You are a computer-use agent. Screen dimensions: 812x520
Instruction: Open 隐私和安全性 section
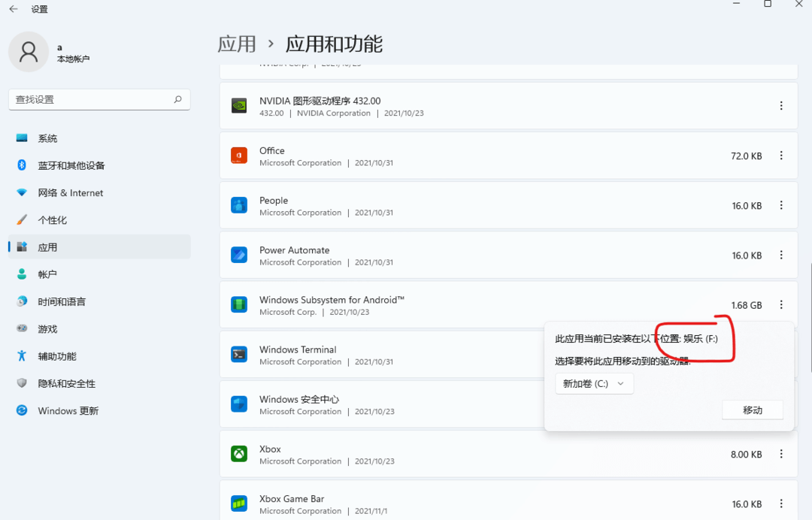pyautogui.click(x=99, y=383)
